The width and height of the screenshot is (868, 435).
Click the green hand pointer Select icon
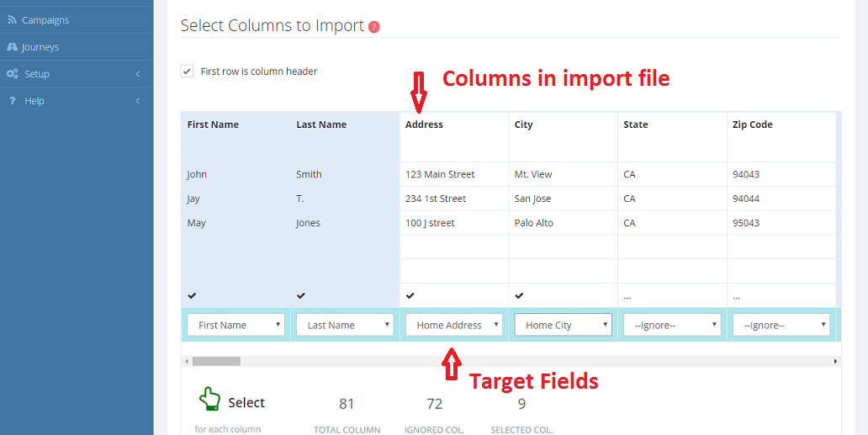[x=209, y=400]
